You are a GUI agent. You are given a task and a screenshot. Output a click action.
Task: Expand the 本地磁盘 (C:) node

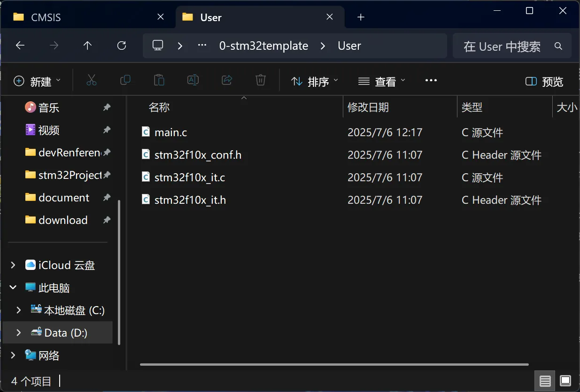pos(19,310)
